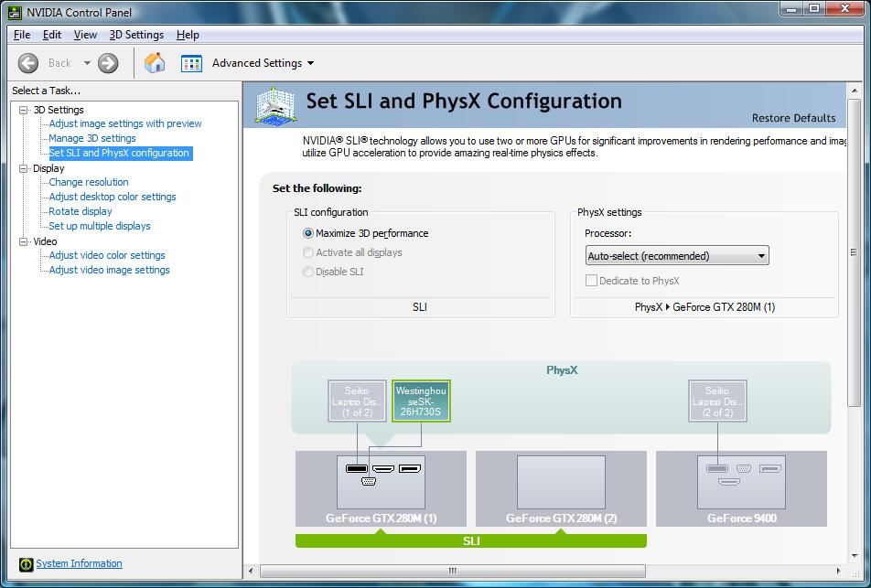Viewport: 871px width, 588px height.
Task: Open System Information link
Action: point(79,563)
